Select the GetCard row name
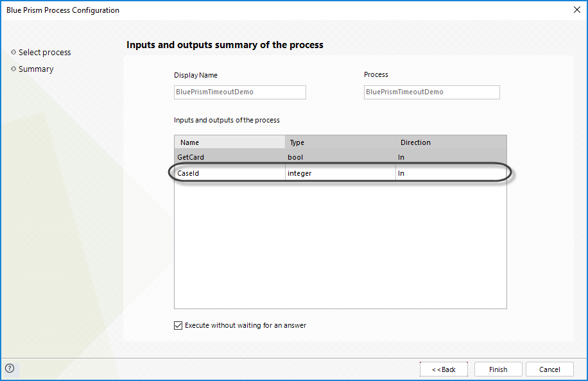This screenshot has height=381, width=588. coord(191,157)
